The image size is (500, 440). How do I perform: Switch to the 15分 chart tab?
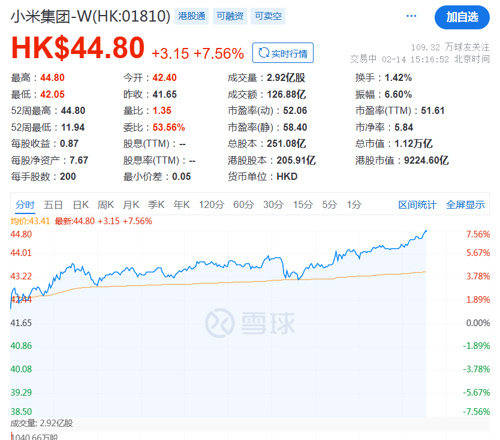point(303,205)
